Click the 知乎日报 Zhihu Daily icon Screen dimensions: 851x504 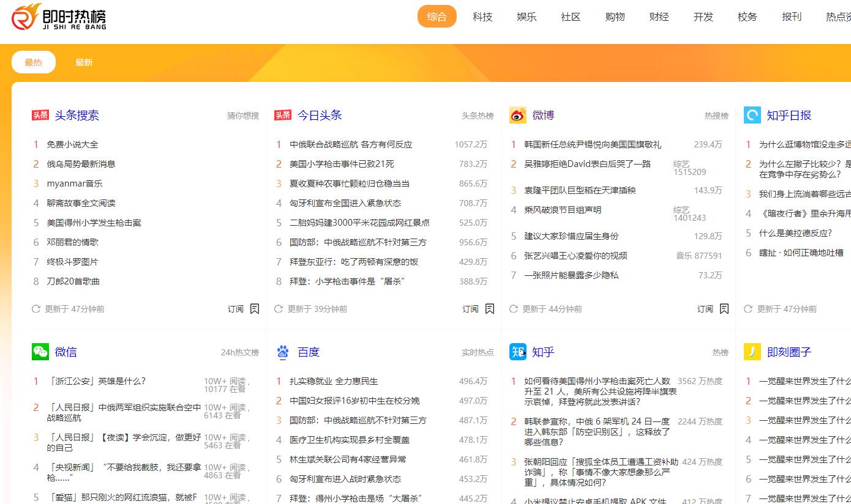(752, 115)
